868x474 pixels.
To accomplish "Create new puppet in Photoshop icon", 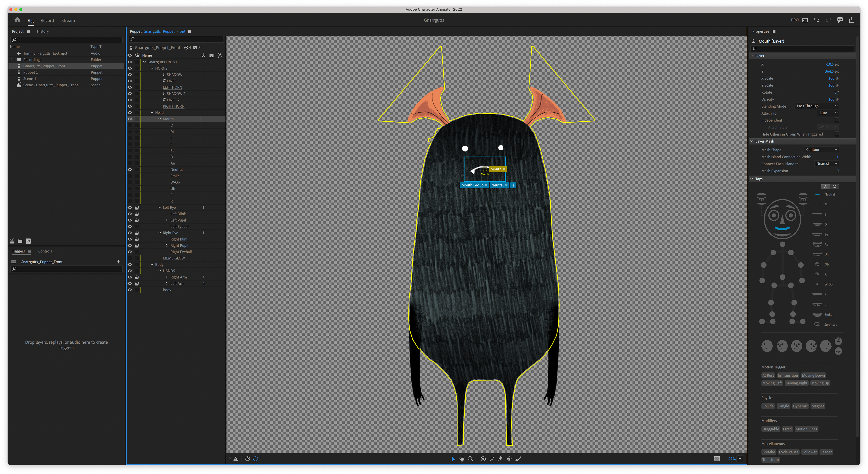I will (x=28, y=241).
